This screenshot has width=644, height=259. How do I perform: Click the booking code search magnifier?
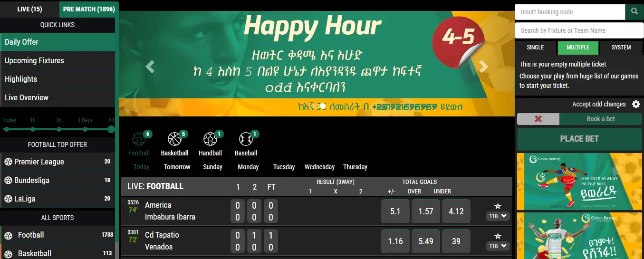(634, 12)
